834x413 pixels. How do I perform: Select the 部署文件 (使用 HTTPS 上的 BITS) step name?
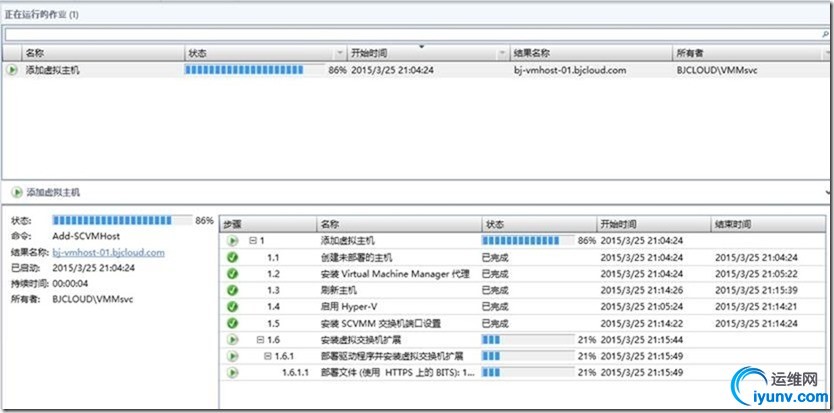pyautogui.click(x=398, y=373)
